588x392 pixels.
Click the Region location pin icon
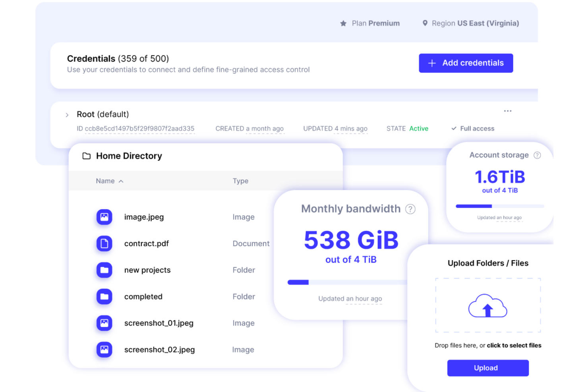click(x=425, y=23)
